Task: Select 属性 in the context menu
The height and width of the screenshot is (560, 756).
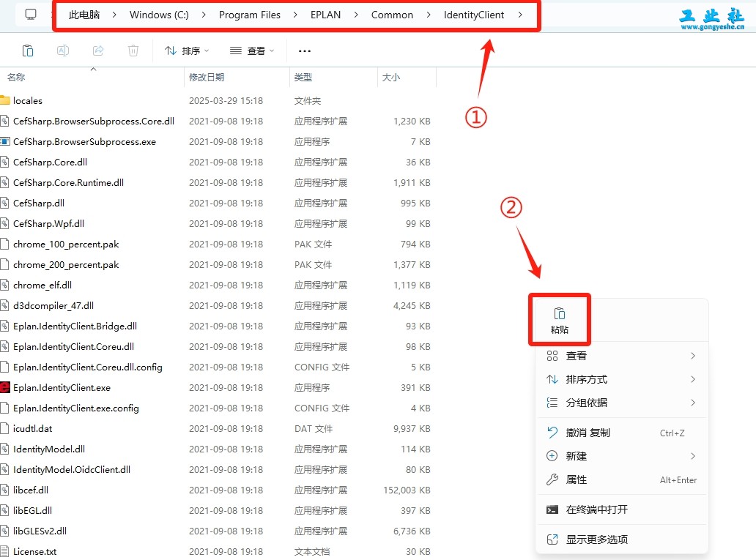Action: (621, 479)
